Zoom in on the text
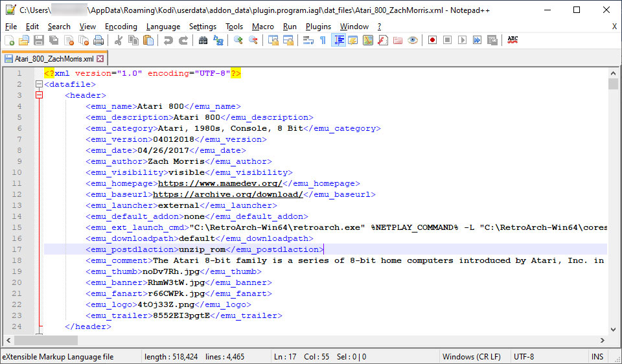The height and width of the screenshot is (364, 622). tap(238, 40)
